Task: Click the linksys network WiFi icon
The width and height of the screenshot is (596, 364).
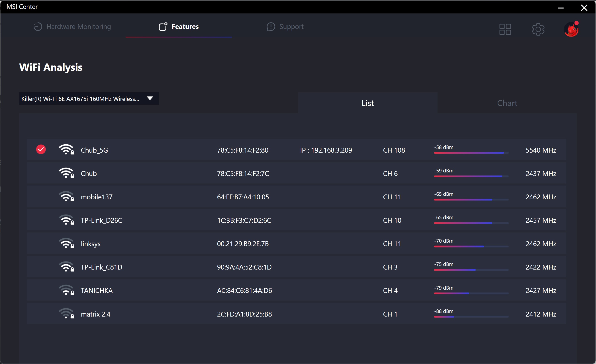Action: 66,243
